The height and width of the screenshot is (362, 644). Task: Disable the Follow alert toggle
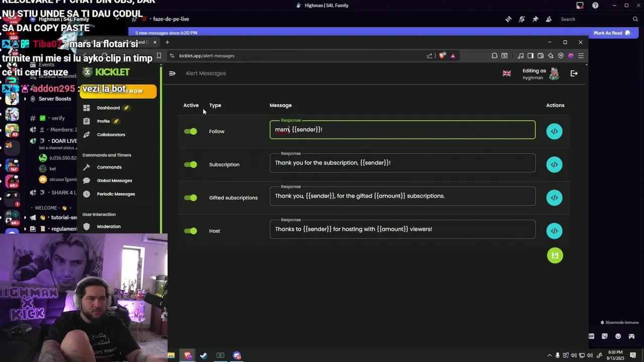coord(191,131)
